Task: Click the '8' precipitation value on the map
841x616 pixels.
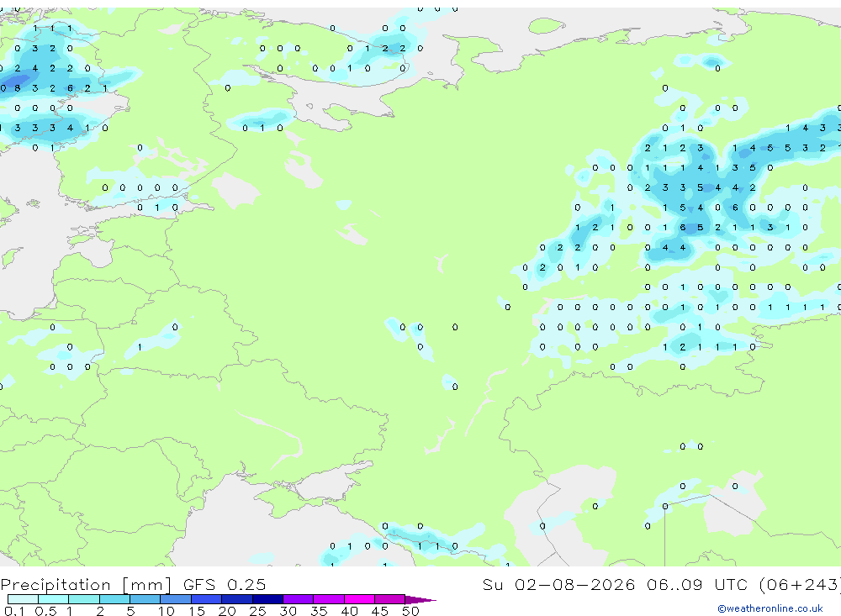Action: tap(18, 88)
